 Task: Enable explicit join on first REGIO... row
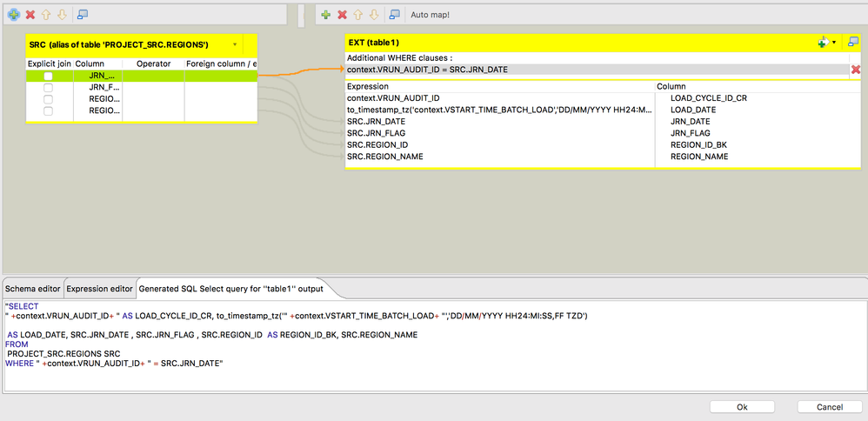(49, 99)
